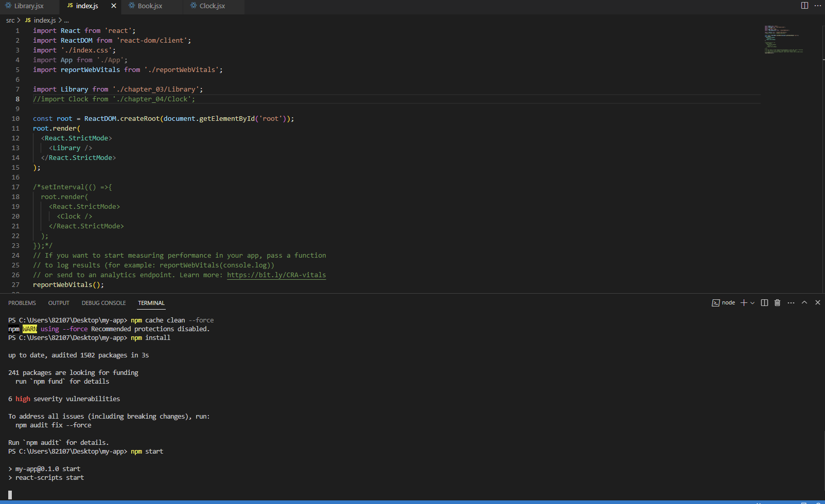Click line number 8 in the gutter
The image size is (825, 504).
[17, 99]
